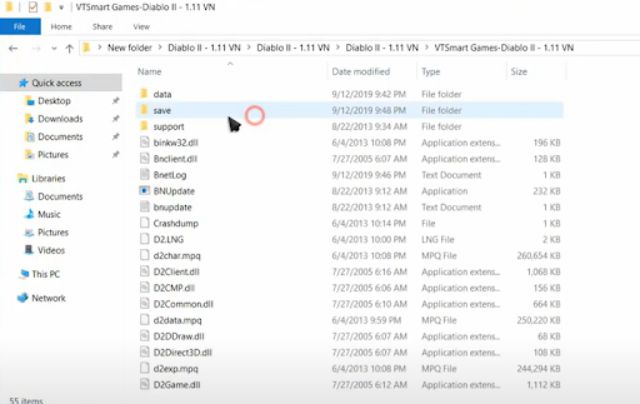Select the D2CMP.dll file icon

pos(144,287)
